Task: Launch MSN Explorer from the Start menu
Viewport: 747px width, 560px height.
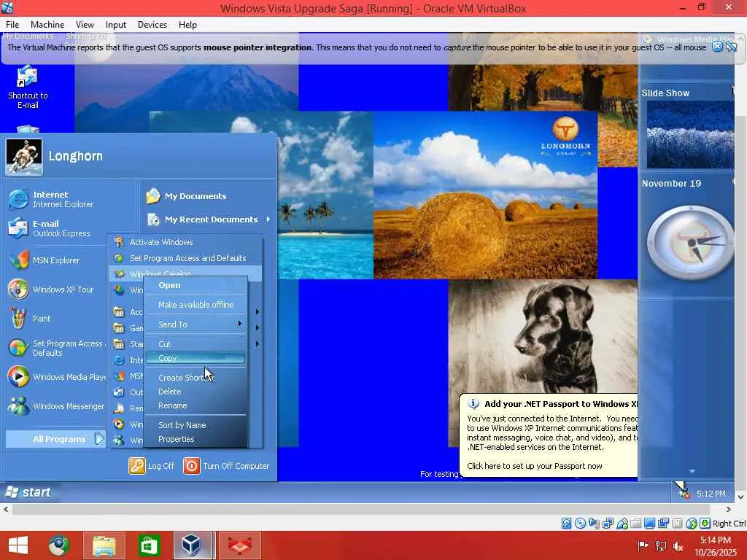Action: (x=44, y=260)
